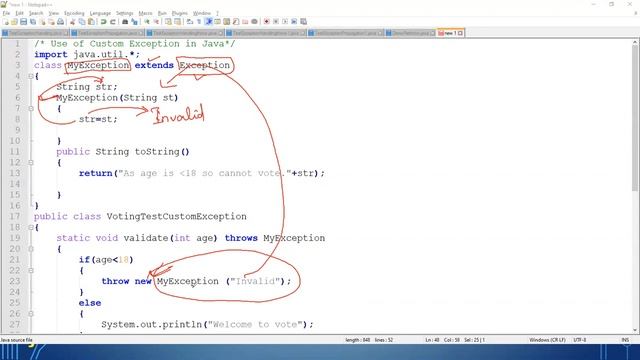The width and height of the screenshot is (640, 360).
Task: Toggle word wrap in toolbar
Action: (189, 21)
